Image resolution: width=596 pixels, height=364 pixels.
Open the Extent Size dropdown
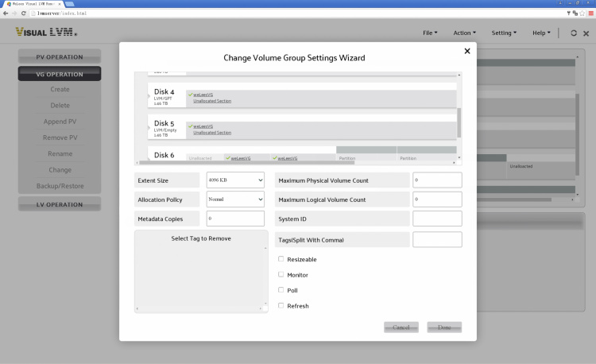point(235,180)
